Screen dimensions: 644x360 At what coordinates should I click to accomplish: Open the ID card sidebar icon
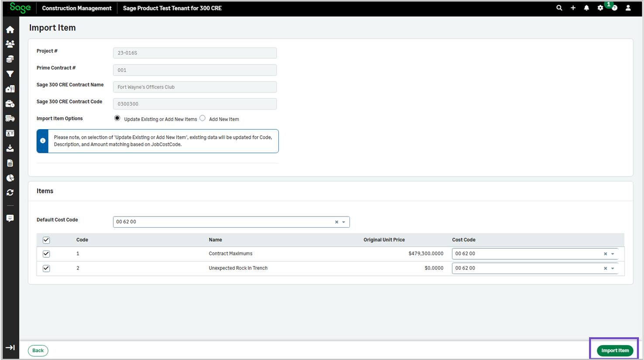pyautogui.click(x=10, y=133)
